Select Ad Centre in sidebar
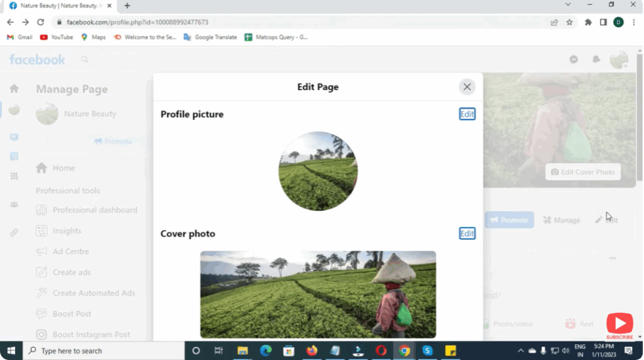 click(x=70, y=252)
